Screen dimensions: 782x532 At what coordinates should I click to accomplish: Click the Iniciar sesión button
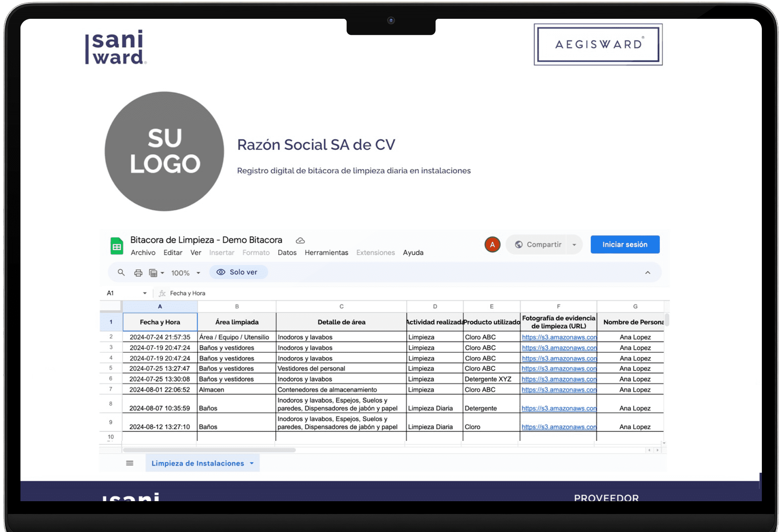(625, 245)
